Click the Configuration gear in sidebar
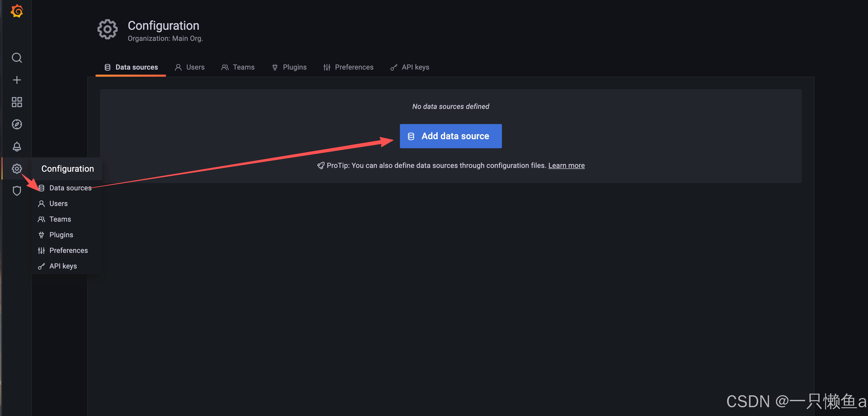The width and height of the screenshot is (868, 416). 16,169
